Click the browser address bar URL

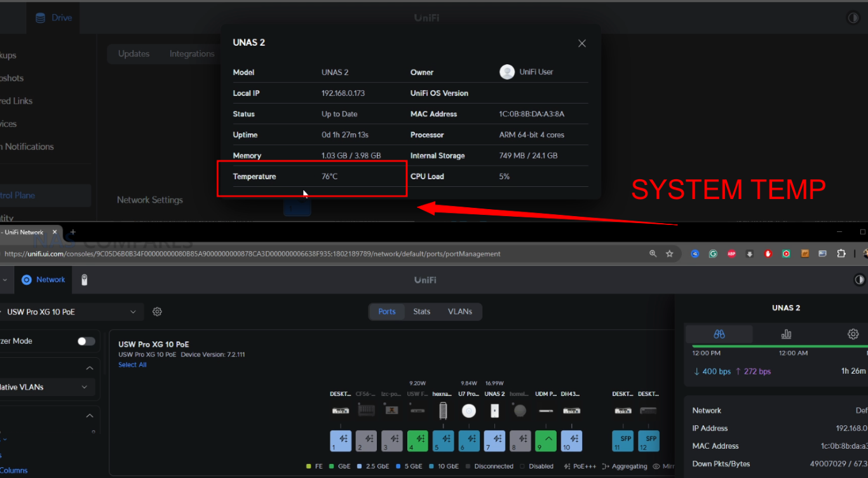point(252,254)
